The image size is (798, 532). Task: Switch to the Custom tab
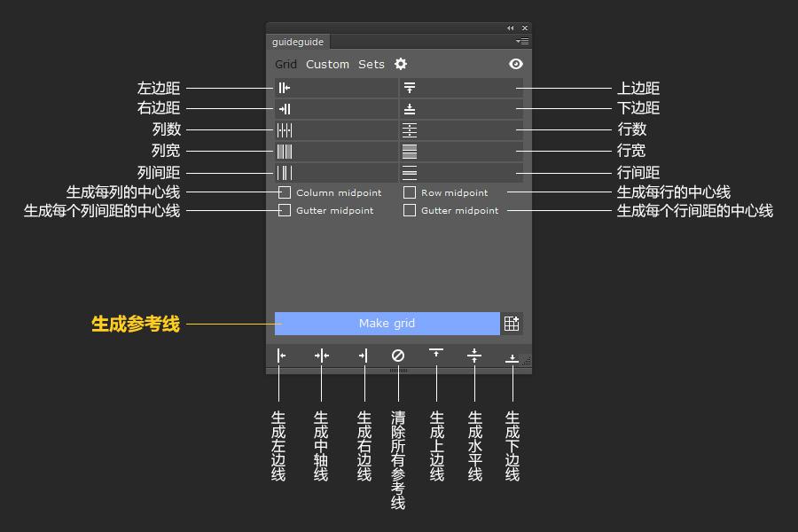[x=327, y=64]
